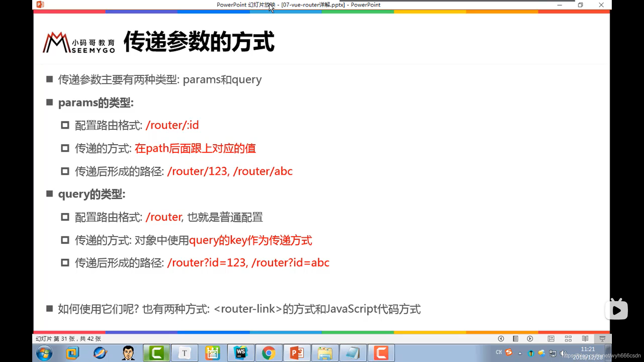Switch to Reading view icon
The image size is (644, 362).
click(x=585, y=339)
